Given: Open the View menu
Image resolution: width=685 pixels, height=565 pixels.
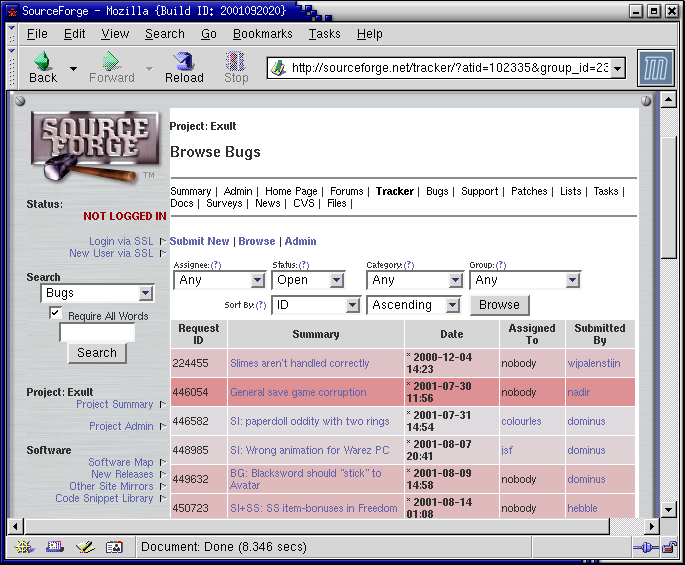Looking at the screenshot, I should pos(115,34).
